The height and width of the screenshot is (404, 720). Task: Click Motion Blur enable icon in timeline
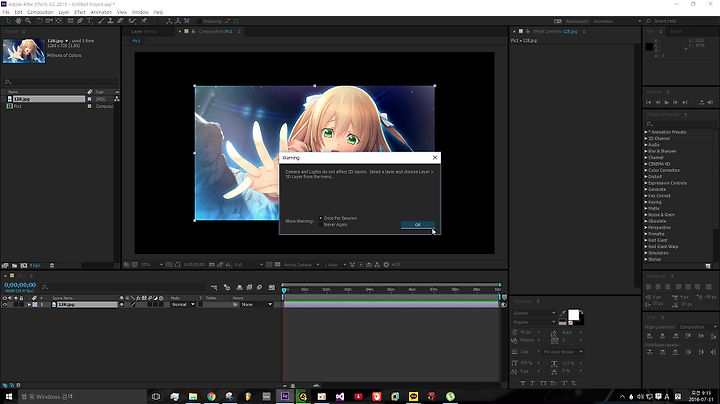(259, 287)
